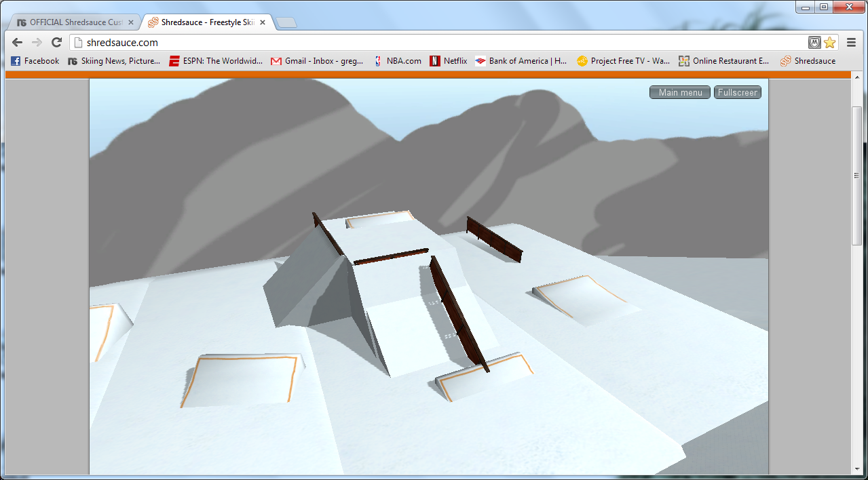Close the OFFICIAL Shredsauce tab
The width and height of the screenshot is (868, 480).
coord(131,22)
